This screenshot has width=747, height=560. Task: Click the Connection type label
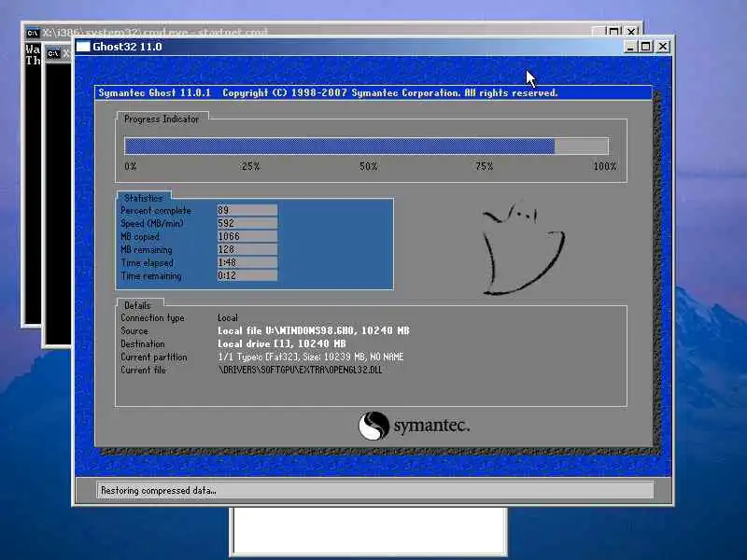pos(152,317)
